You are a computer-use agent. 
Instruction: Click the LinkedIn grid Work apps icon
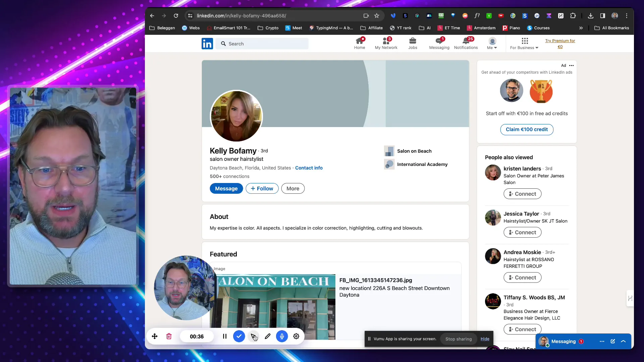pyautogui.click(x=525, y=41)
